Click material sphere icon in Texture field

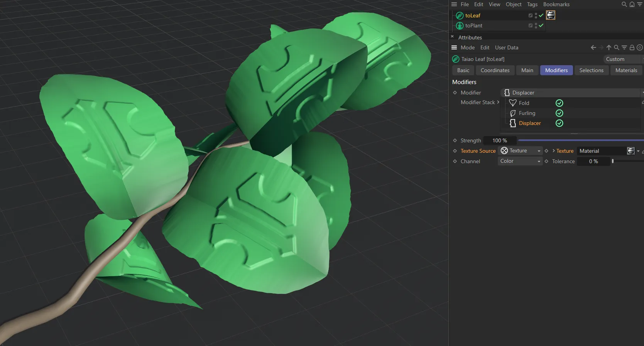pyautogui.click(x=631, y=151)
